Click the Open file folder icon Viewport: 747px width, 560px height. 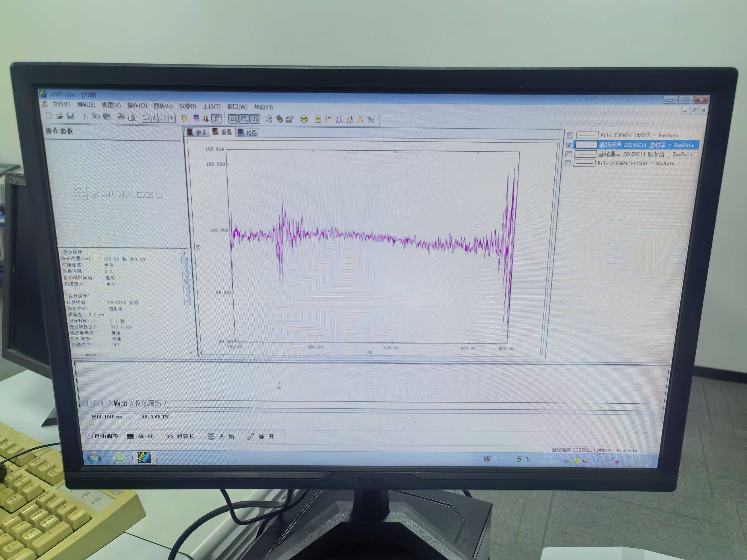60,116
